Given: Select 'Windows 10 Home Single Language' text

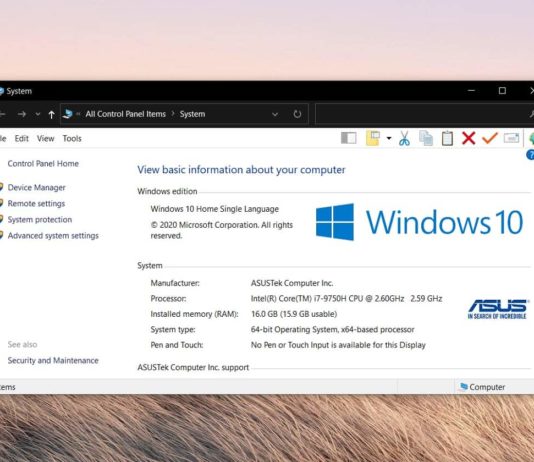Looking at the screenshot, I should (215, 209).
